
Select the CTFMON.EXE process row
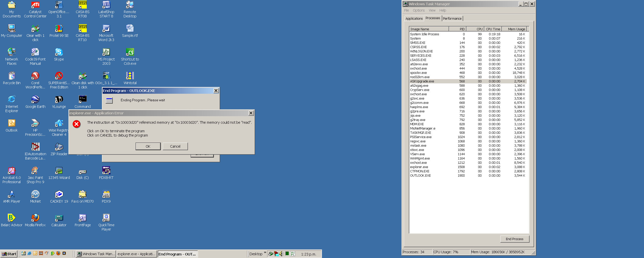pos(468,171)
